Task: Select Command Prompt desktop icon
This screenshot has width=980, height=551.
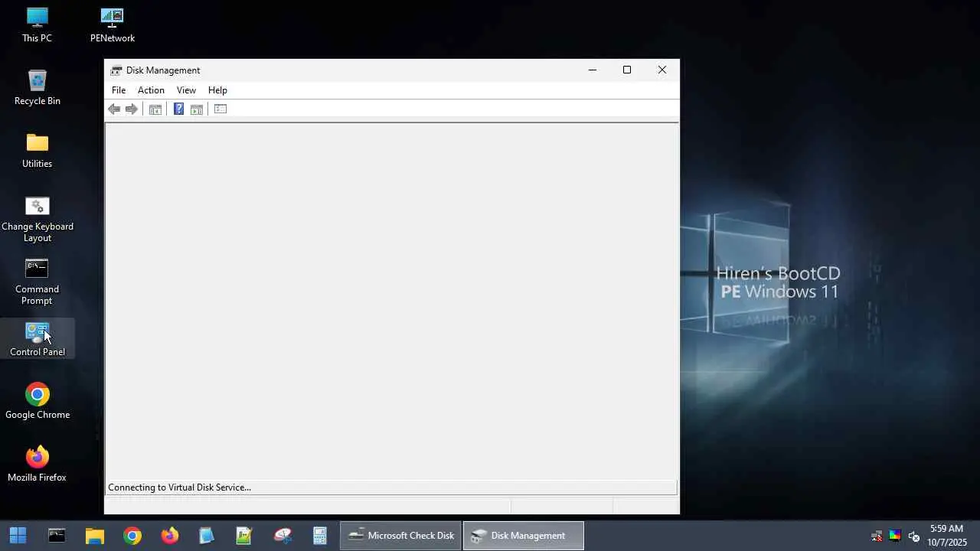Action: click(x=37, y=282)
